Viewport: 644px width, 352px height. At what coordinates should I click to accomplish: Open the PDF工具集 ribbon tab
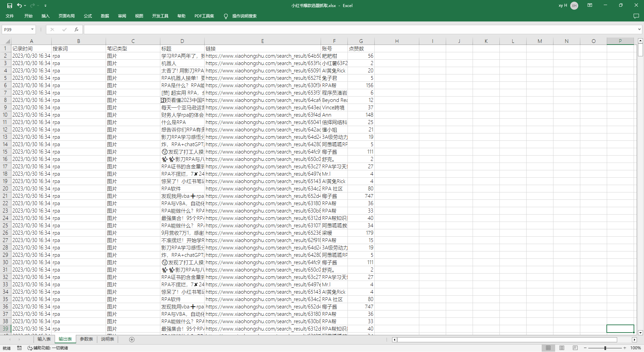[204, 16]
